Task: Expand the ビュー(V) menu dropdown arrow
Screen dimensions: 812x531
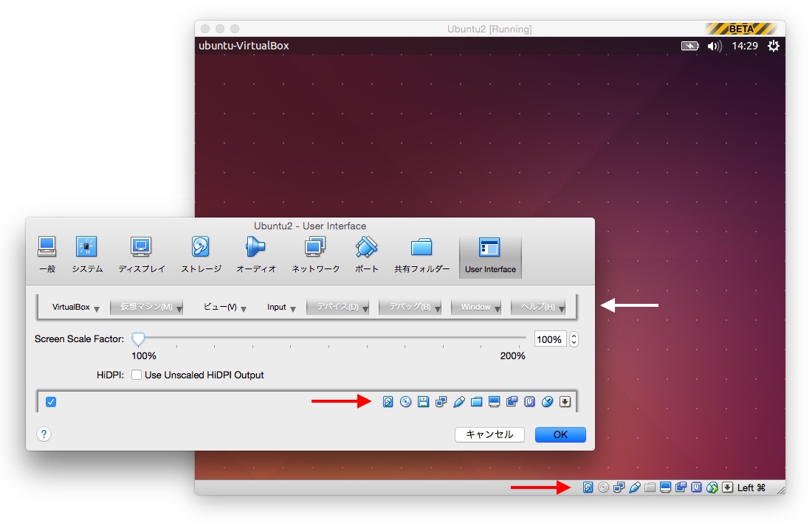Action: point(244,309)
